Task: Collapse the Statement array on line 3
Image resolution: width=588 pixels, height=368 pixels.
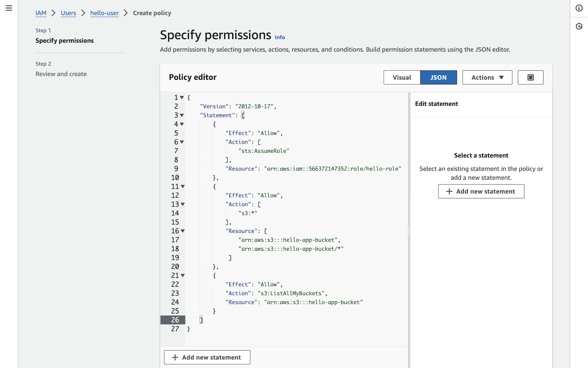Action: [x=182, y=115]
